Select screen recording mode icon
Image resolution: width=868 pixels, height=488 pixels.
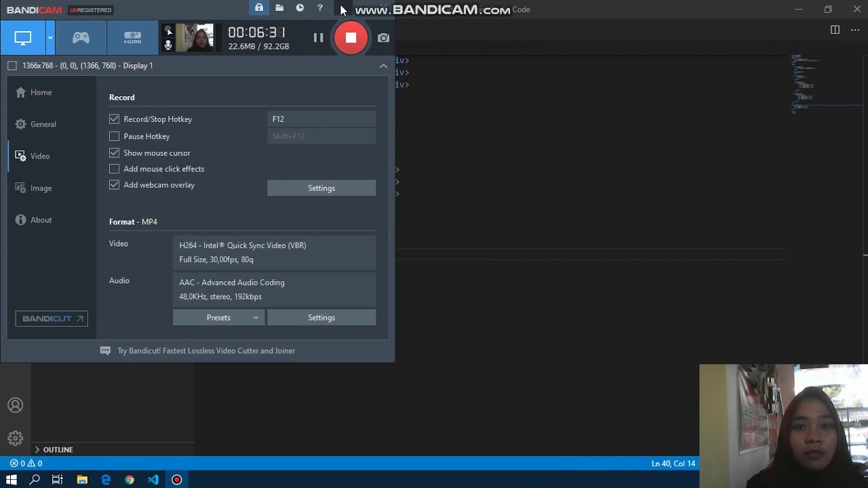[x=22, y=38]
